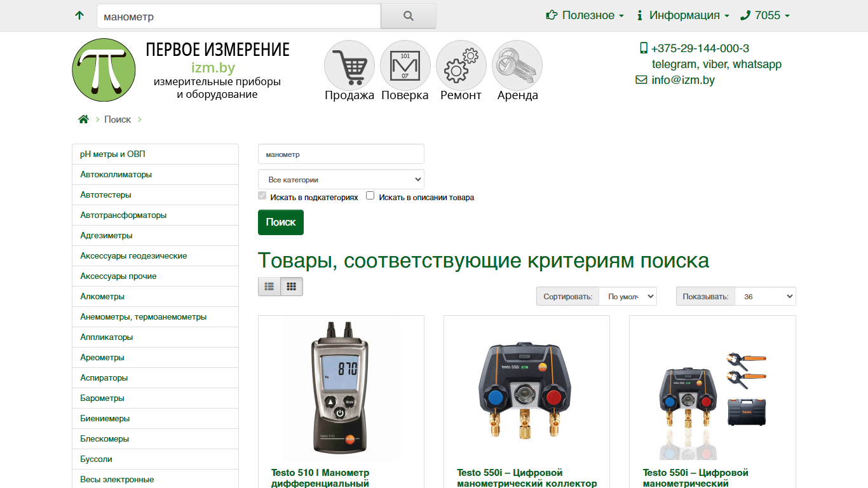Click phone number +375-29-144-000-3
The width and height of the screenshot is (868, 488).
700,48
